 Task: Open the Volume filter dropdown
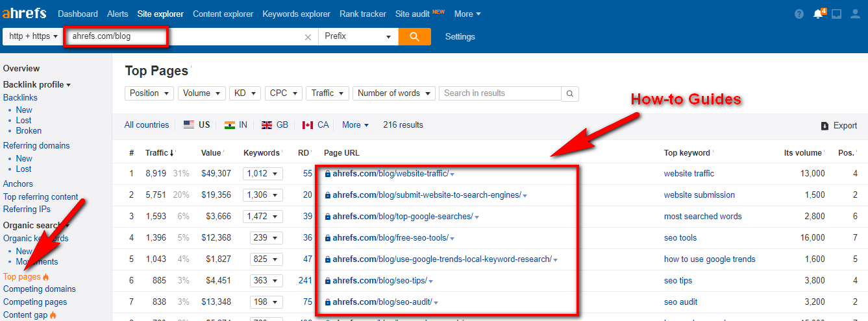pyautogui.click(x=202, y=93)
